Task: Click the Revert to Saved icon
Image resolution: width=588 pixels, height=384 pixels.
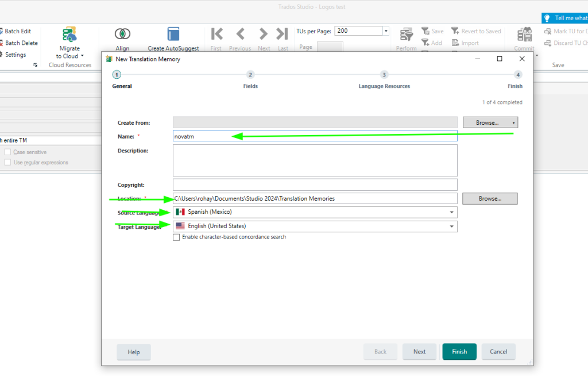Action: tap(455, 31)
